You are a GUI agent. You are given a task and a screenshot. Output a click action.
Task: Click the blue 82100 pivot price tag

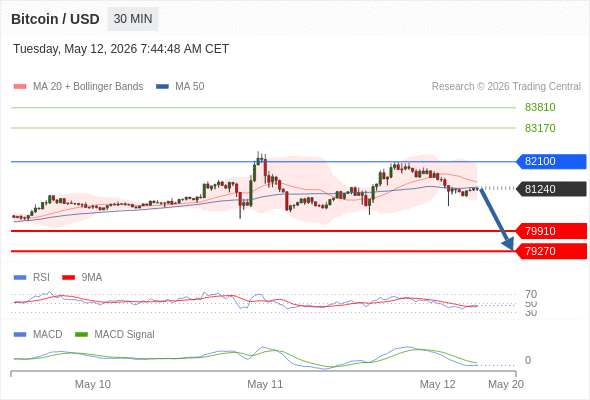pyautogui.click(x=550, y=161)
